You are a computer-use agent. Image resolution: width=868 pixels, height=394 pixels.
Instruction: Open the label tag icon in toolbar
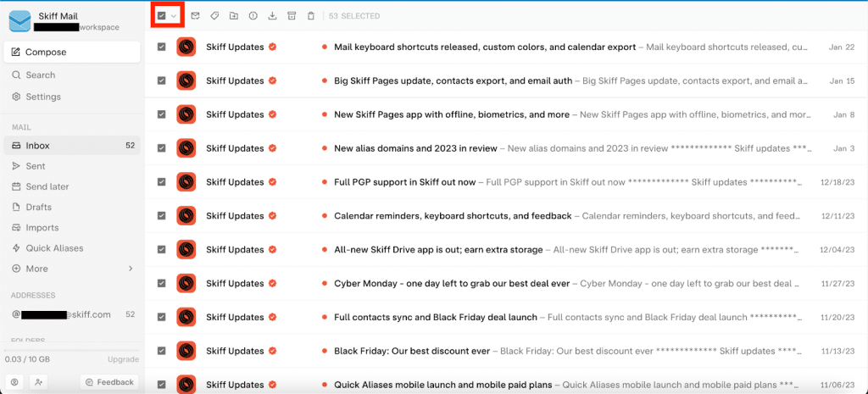point(214,16)
